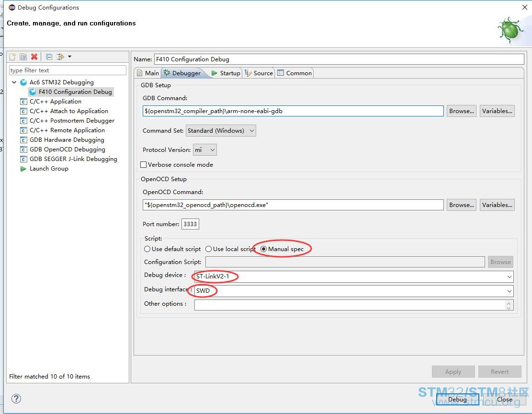Screen dimensions: 532x414
Task: Open the Debug device dropdown
Action: [x=354, y=276]
